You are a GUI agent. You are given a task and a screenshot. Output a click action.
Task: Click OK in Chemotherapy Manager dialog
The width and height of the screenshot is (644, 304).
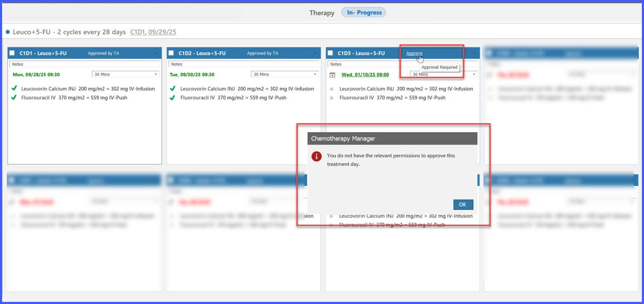463,205
